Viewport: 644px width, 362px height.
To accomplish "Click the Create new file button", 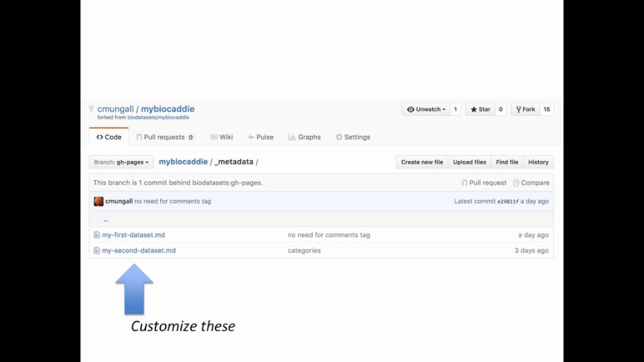I will 422,162.
